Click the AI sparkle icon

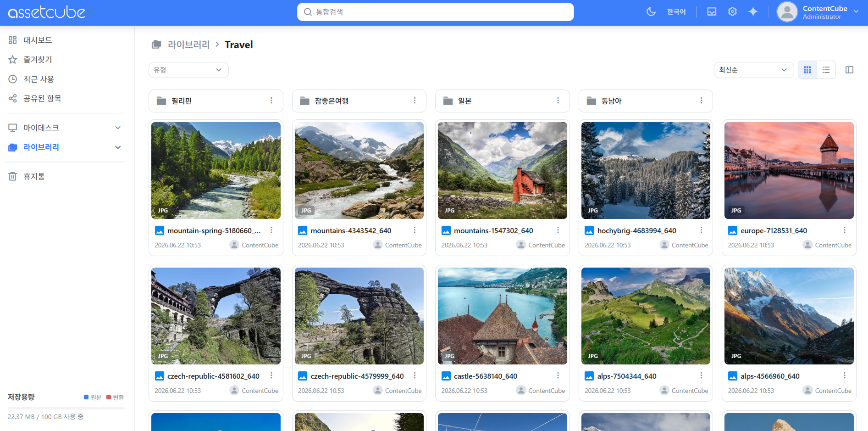coord(753,12)
